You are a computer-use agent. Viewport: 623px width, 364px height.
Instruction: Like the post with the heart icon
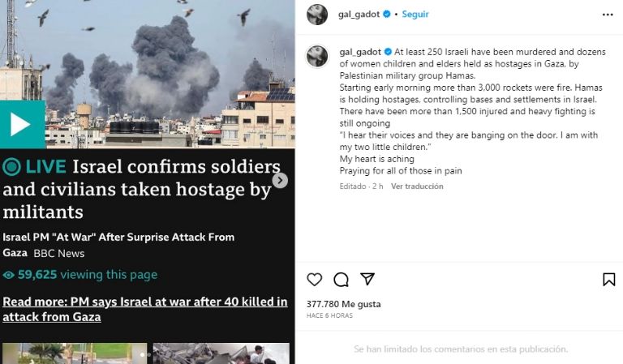tap(315, 280)
